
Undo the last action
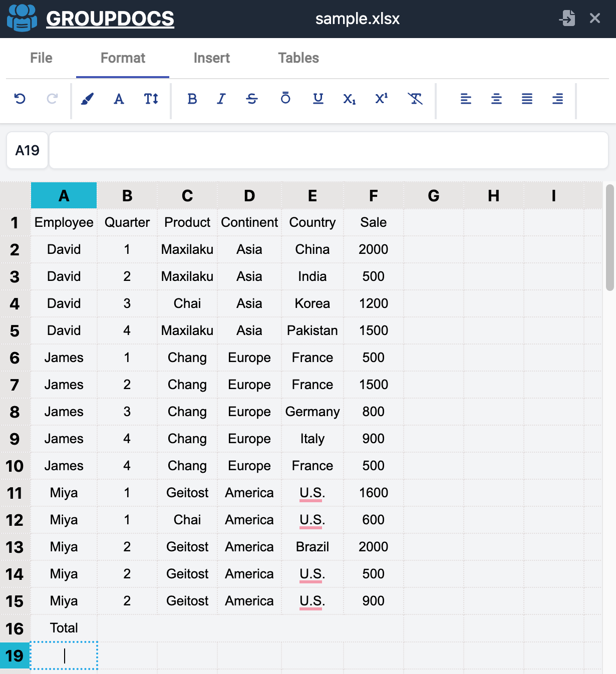click(20, 99)
